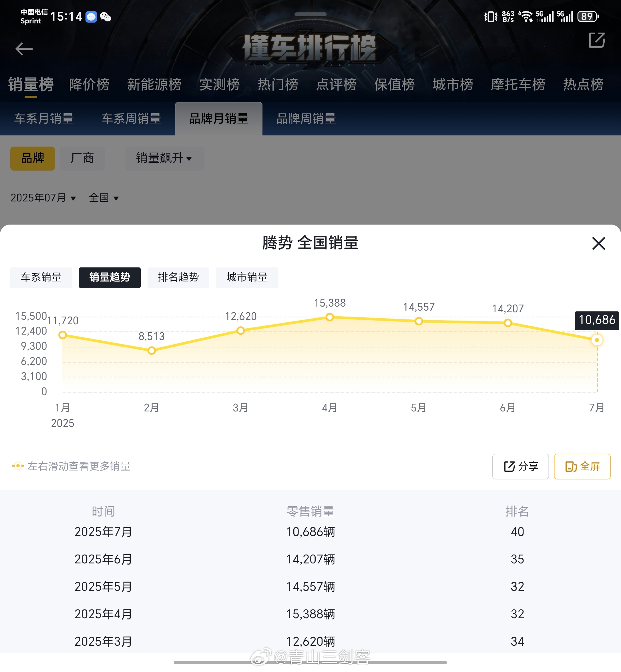Tap the share icon at top right

[x=597, y=40]
